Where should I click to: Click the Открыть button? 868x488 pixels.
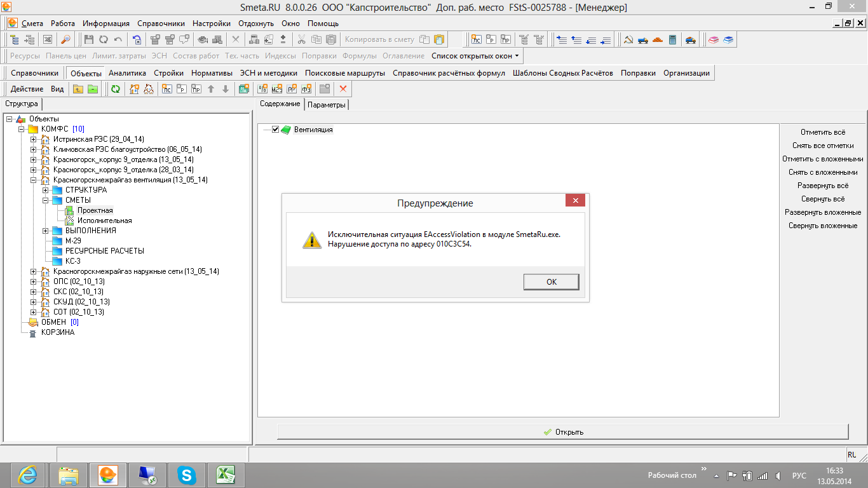563,432
